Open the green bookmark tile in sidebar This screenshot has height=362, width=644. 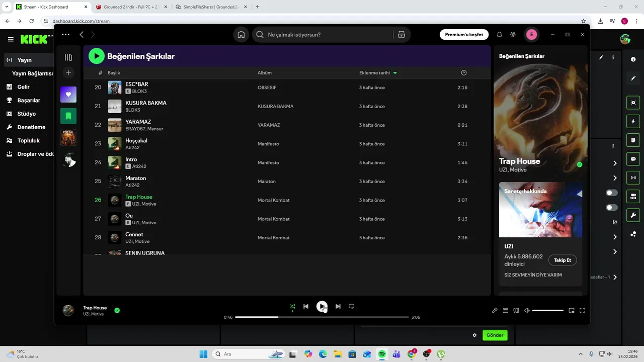68,116
